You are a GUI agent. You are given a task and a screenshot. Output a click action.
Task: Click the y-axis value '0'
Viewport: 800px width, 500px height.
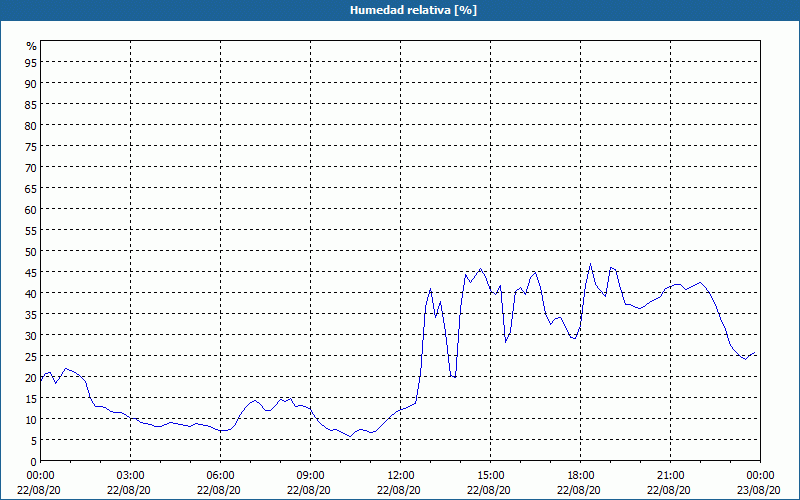(x=34, y=462)
